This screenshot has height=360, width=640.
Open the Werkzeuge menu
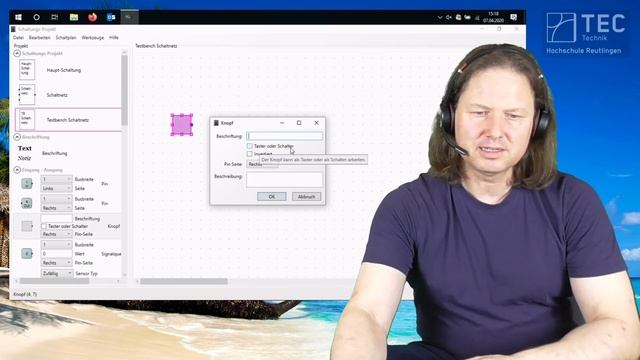click(x=93, y=38)
